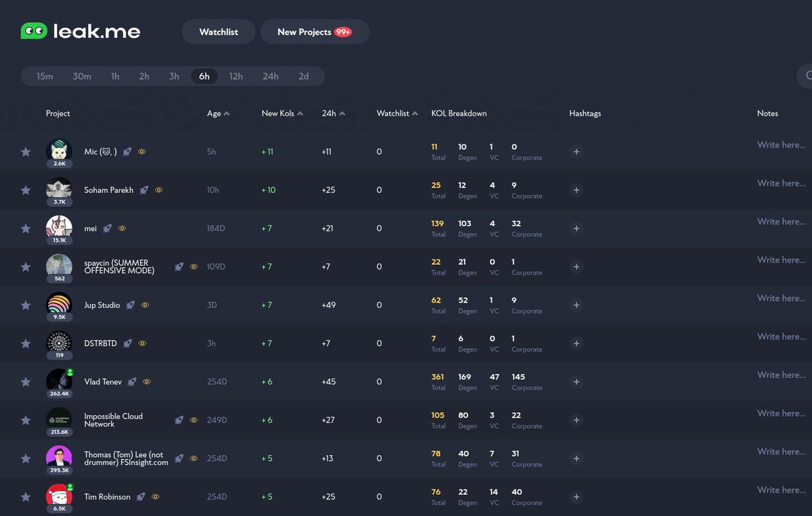Open Thomas (Tom) Lee project name

tap(126, 458)
